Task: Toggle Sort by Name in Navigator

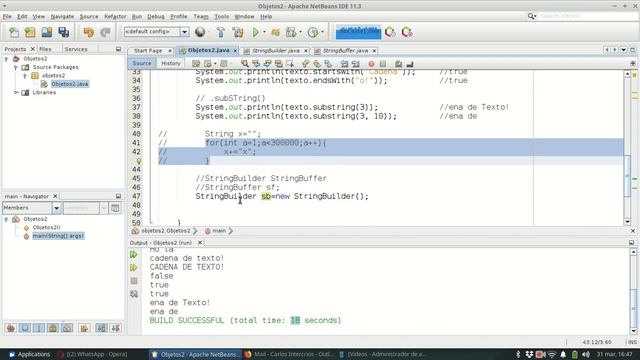Action: (101, 328)
